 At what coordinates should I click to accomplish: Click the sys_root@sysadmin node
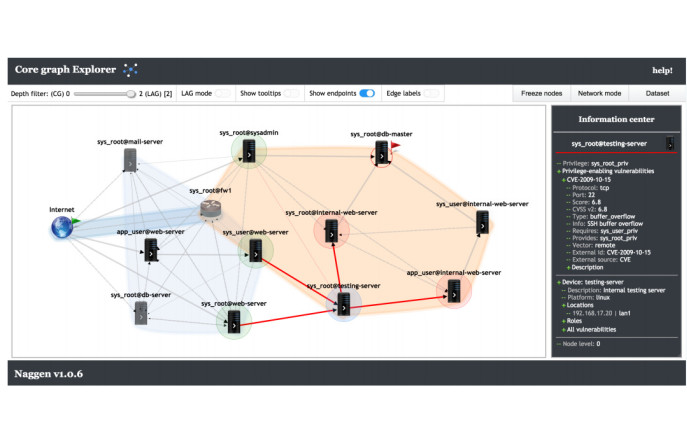pos(247,151)
